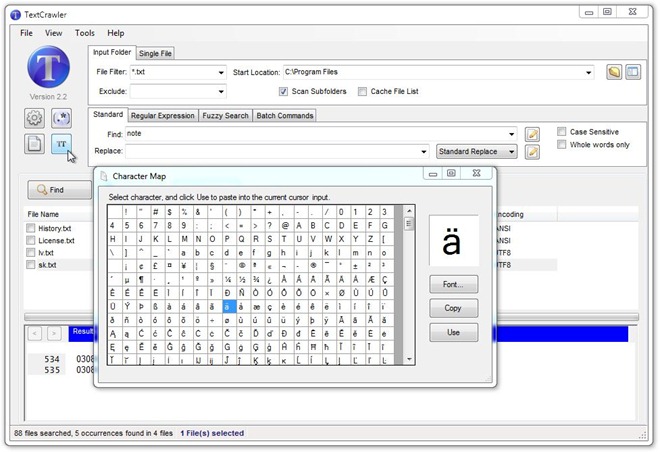Viewport: 660px width, 452px height.
Task: Toggle the Character Map TT icon
Action: tap(61, 144)
